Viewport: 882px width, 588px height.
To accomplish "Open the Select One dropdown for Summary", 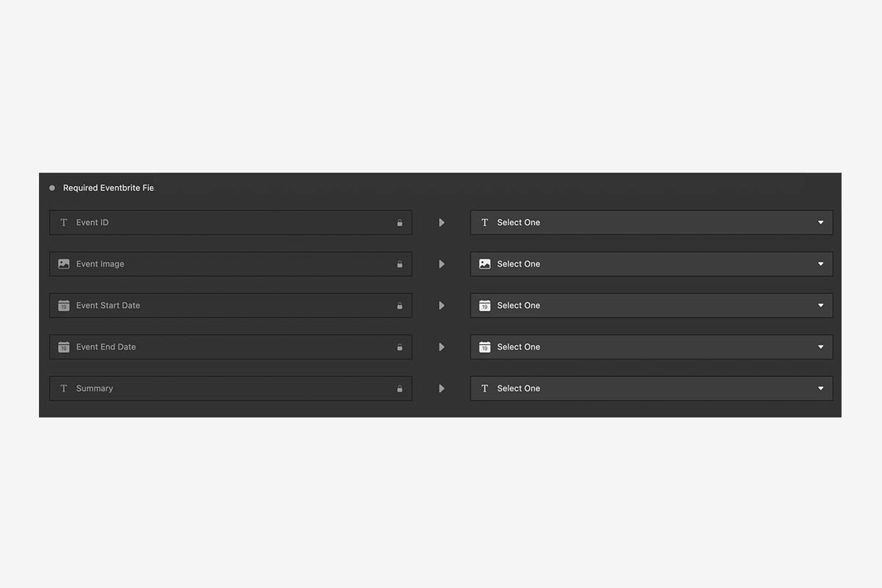I will [x=651, y=389].
